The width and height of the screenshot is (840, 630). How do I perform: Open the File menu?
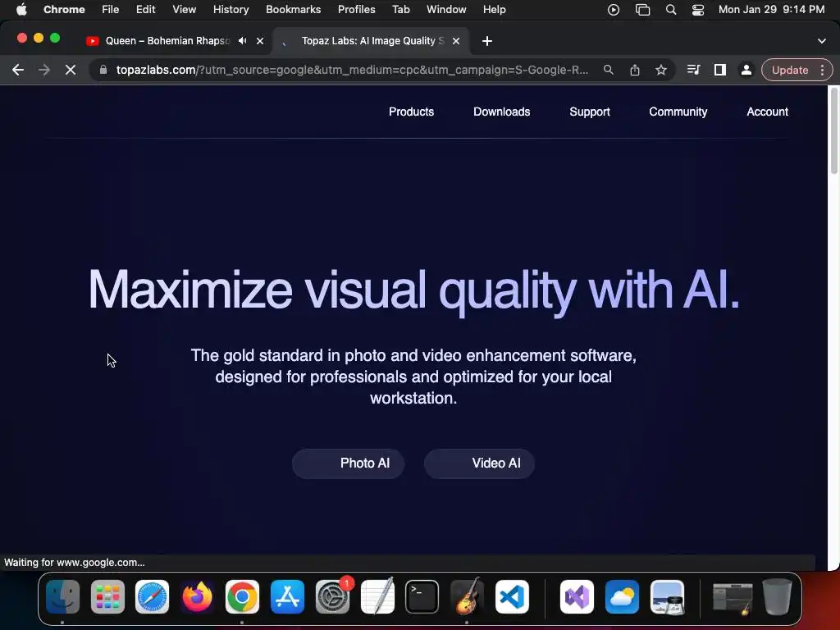pos(111,9)
